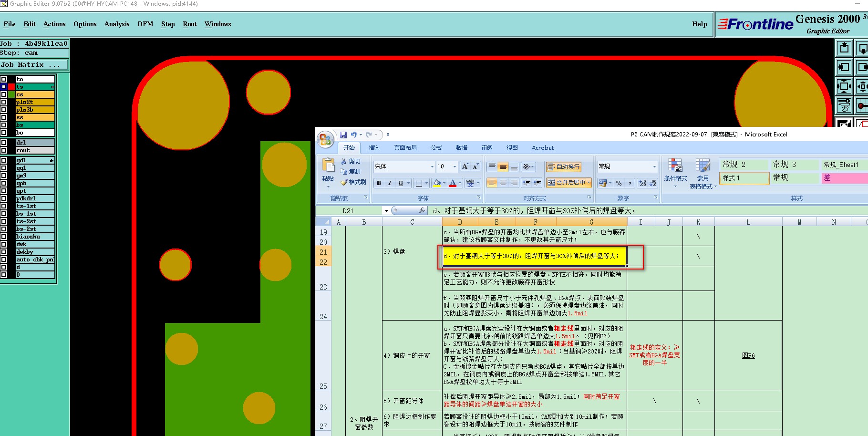Click the Help button in Genesis

coord(700,24)
